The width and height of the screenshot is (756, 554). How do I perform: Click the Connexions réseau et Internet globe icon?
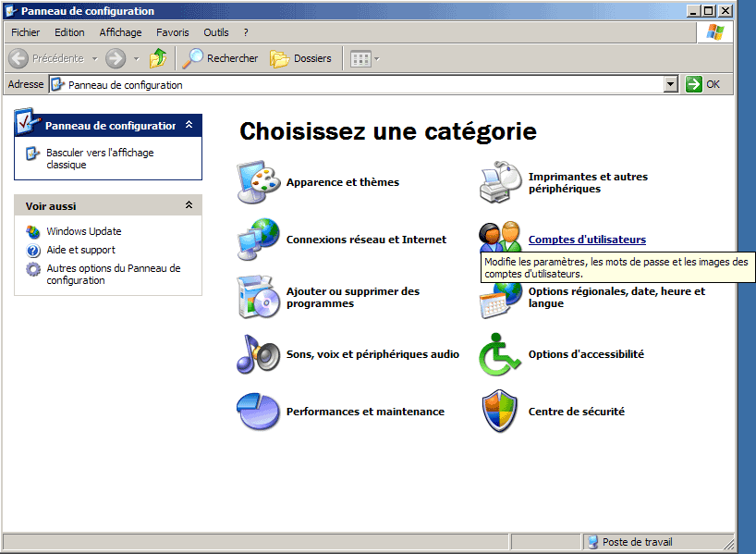tap(258, 240)
